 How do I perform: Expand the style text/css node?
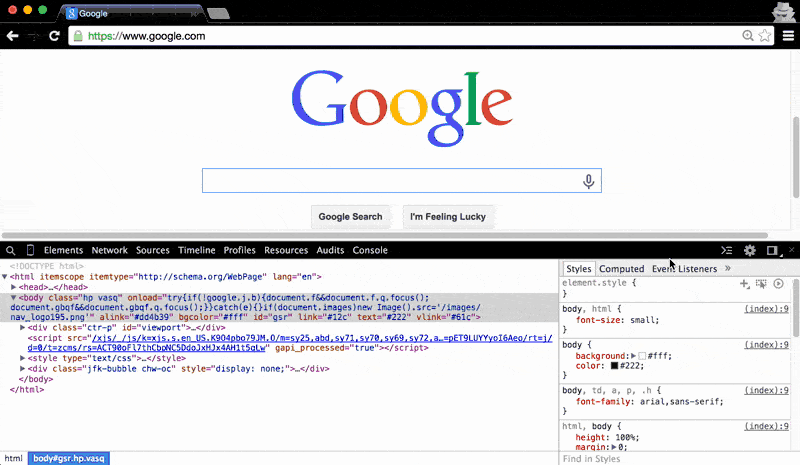22,358
